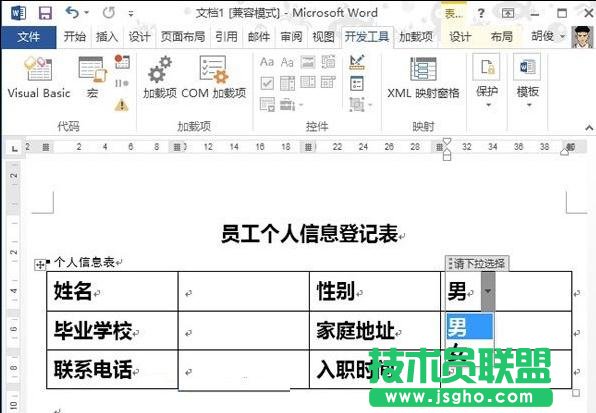Click the empty cell next to 姓名
This screenshot has width=596, height=413.
pyautogui.click(x=244, y=291)
